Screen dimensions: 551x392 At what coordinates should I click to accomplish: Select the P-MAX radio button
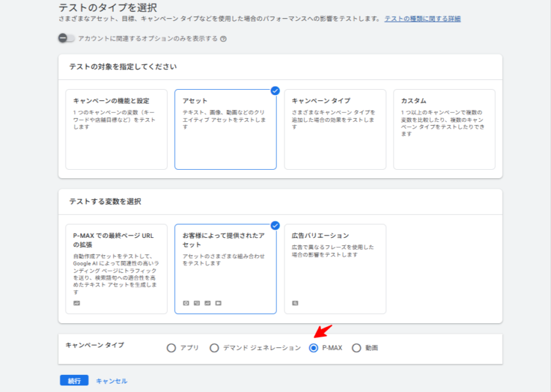pos(314,348)
